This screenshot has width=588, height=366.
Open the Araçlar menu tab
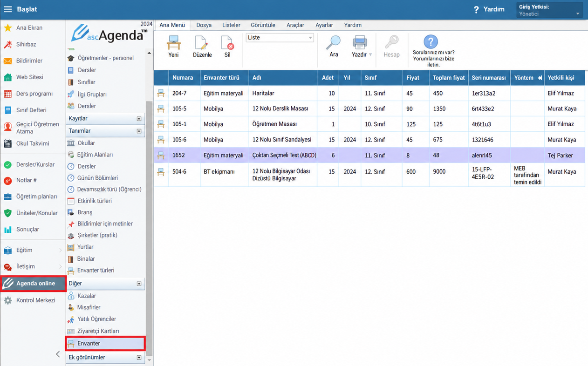pyautogui.click(x=295, y=25)
